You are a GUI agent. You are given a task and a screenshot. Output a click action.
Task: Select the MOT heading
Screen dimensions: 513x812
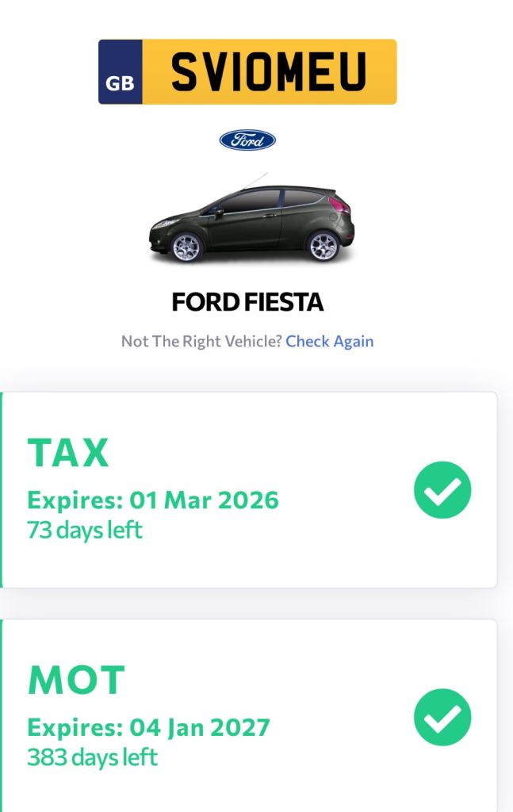tap(75, 680)
